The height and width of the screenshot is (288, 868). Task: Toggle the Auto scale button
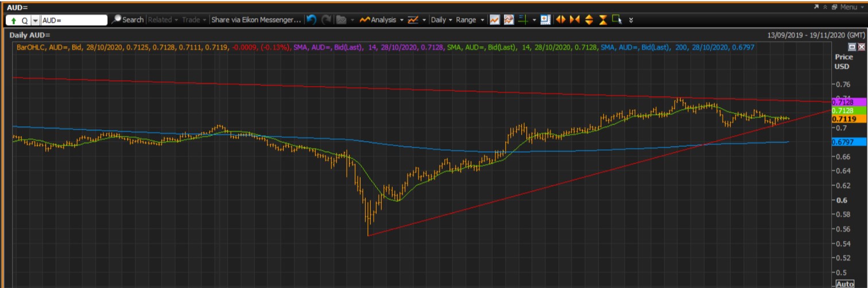pyautogui.click(x=844, y=284)
